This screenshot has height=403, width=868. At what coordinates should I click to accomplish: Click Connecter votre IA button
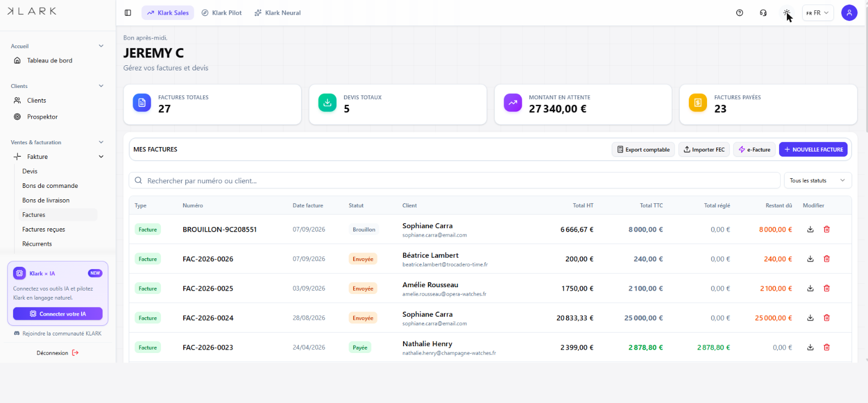click(x=58, y=314)
